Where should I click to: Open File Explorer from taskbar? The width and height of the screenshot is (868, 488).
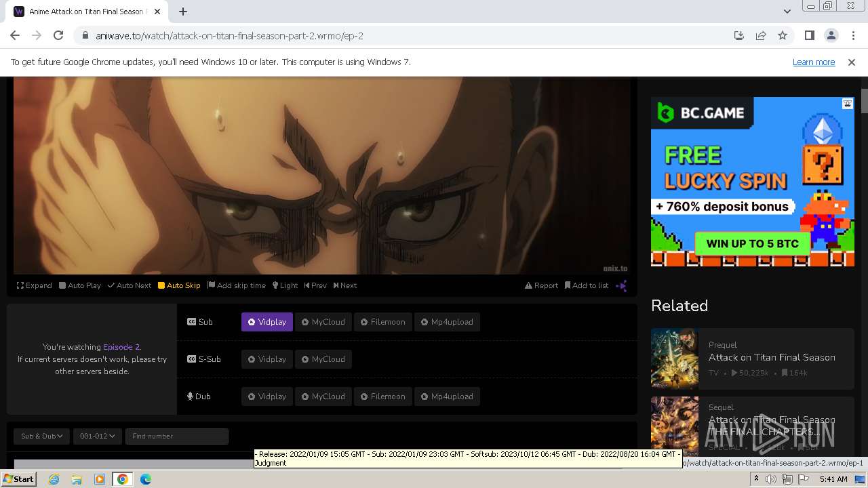tap(77, 479)
